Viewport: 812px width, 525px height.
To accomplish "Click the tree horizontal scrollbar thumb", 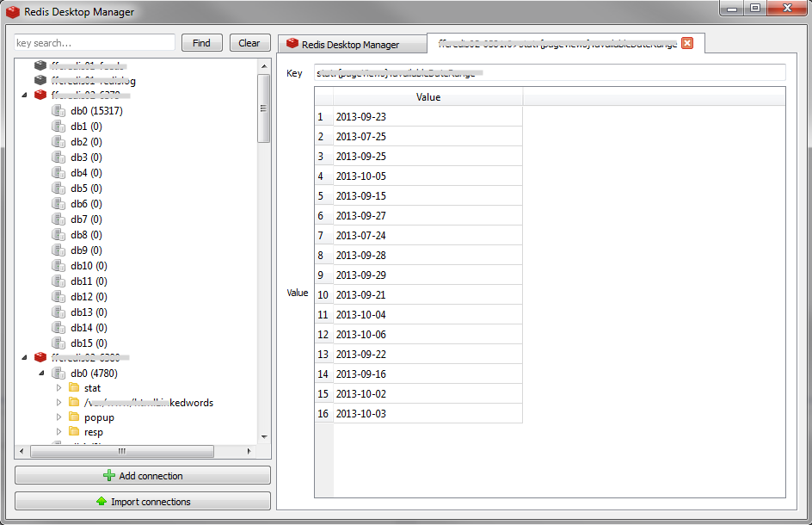I will coord(121,451).
